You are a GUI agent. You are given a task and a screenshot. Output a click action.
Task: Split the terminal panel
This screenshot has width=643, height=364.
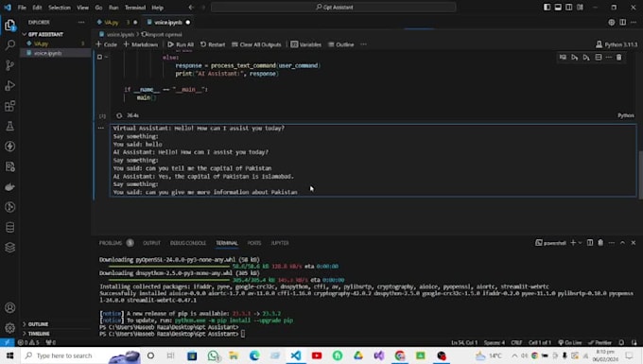(x=590, y=243)
